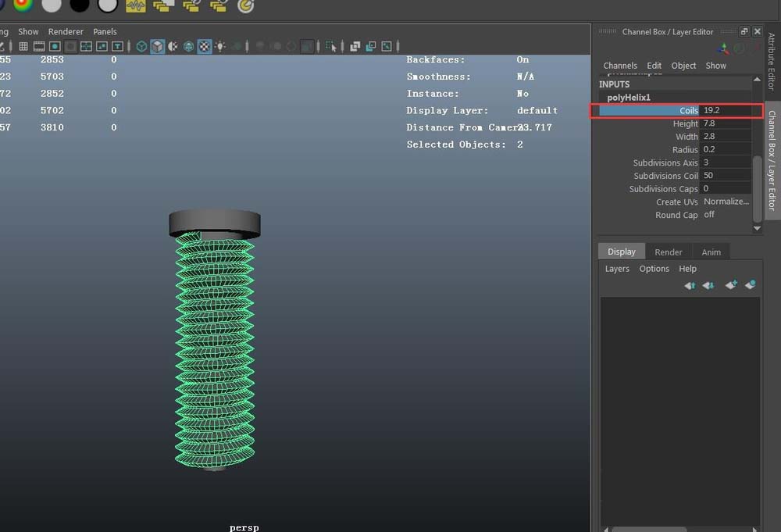Open the Show menu in Channel Box
Image resolution: width=781 pixels, height=532 pixels.
pos(715,66)
